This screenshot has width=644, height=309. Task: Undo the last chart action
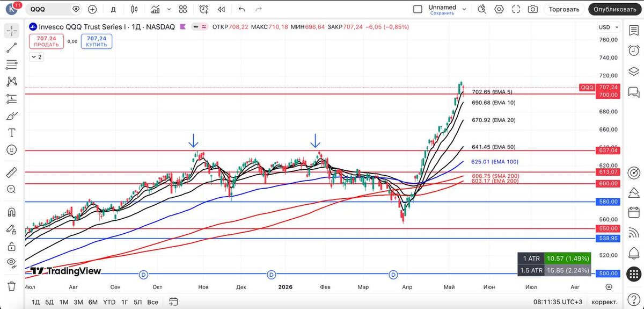(x=241, y=9)
